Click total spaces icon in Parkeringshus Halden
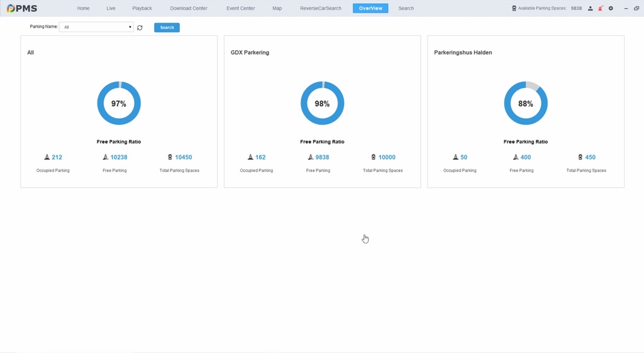 580,157
